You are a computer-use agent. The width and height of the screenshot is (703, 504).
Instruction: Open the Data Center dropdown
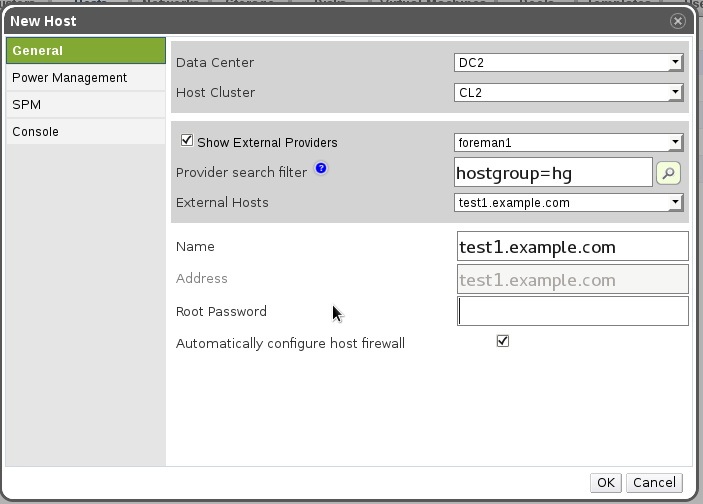(567, 63)
